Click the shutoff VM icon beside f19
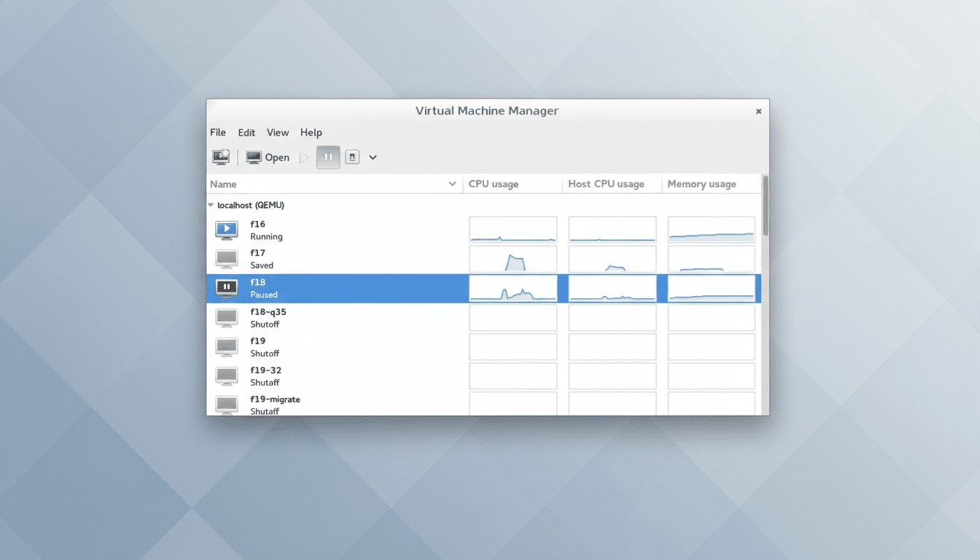This screenshot has width=980, height=560. click(x=227, y=346)
